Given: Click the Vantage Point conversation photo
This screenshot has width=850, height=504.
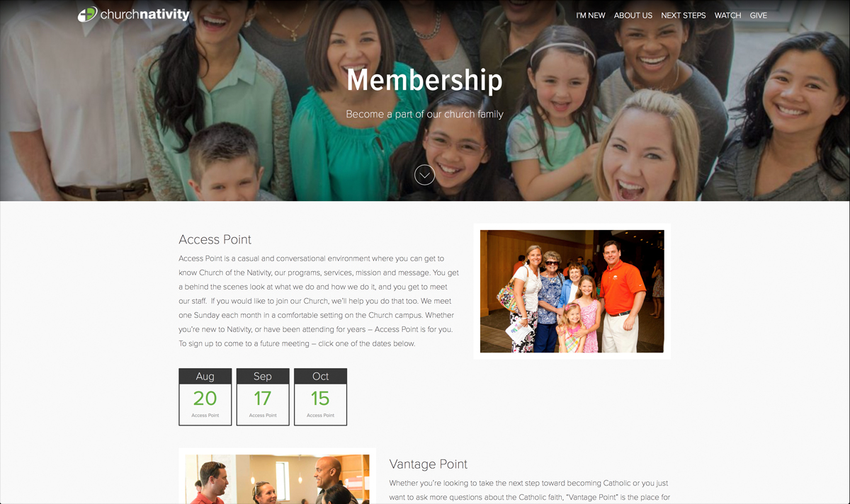Looking at the screenshot, I should click(278, 479).
